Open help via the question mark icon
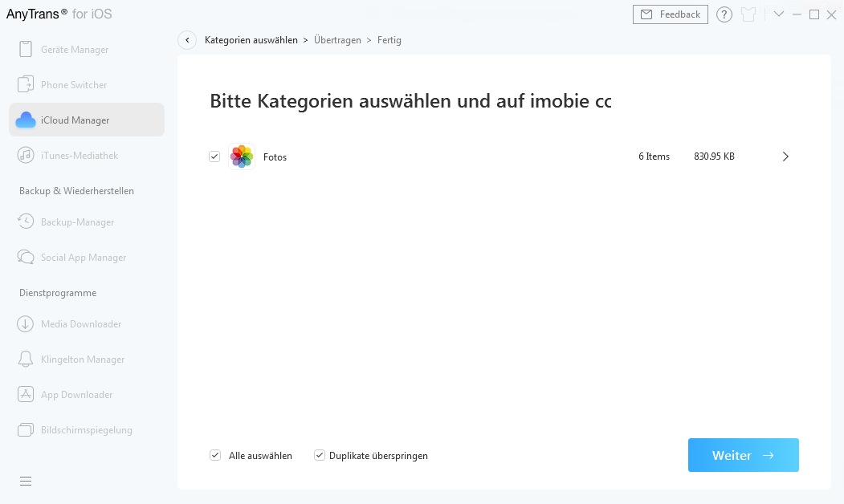844x504 pixels. coord(724,14)
